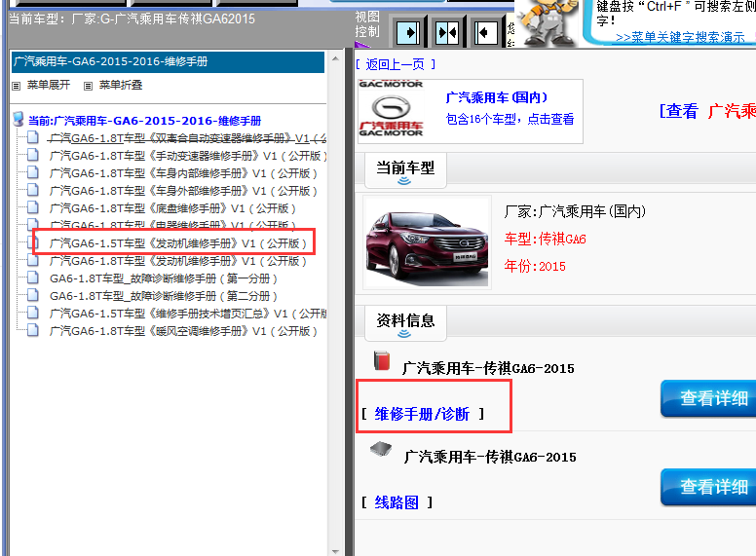The width and height of the screenshot is (756, 556).
Task: Open 菜单关键字搜索演示 link
Action: tap(680, 38)
